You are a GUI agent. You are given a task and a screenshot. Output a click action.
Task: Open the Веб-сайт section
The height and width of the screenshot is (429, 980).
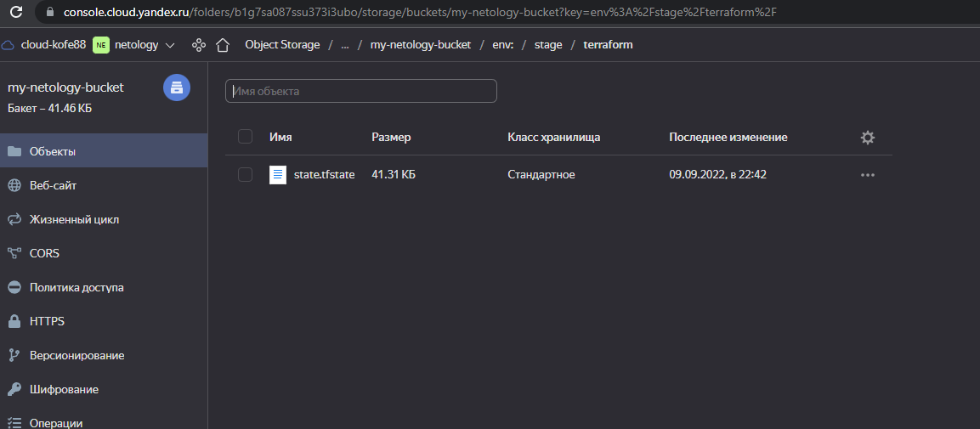coord(104,185)
